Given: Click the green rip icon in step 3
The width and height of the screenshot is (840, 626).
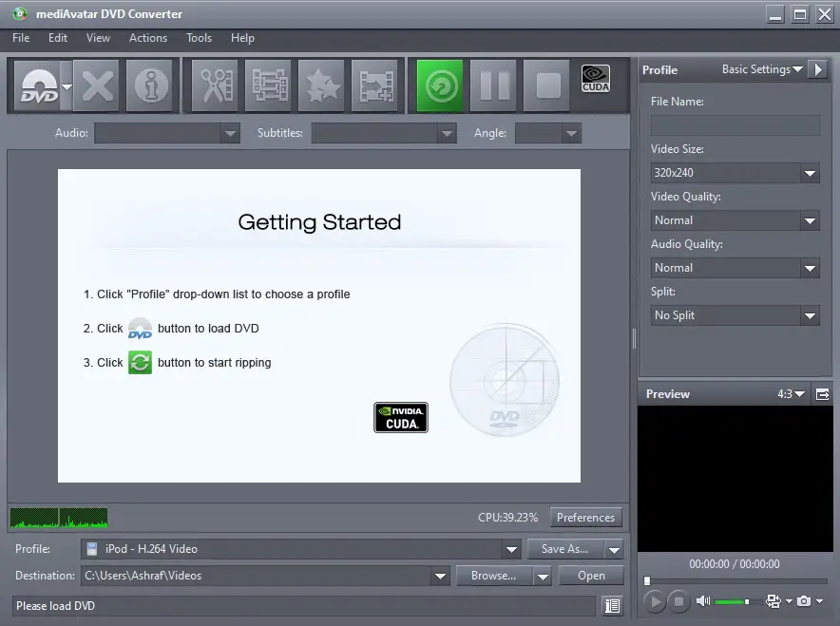Looking at the screenshot, I should (140, 363).
